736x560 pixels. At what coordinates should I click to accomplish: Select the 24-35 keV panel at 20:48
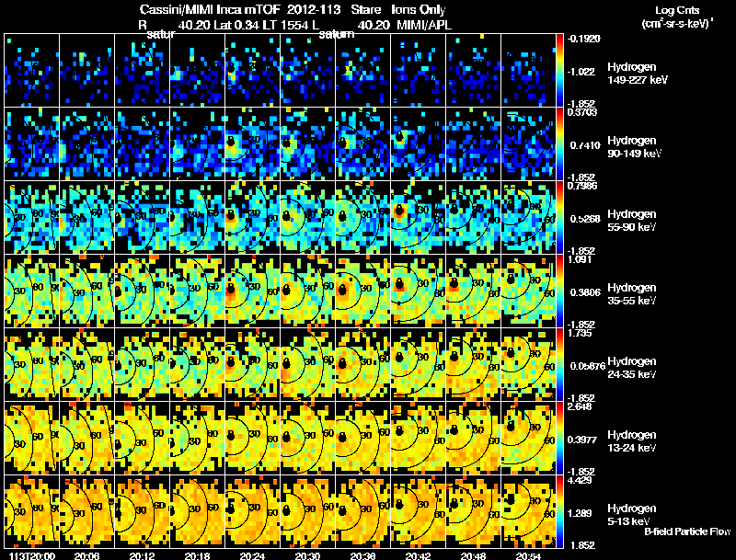pos(473,364)
